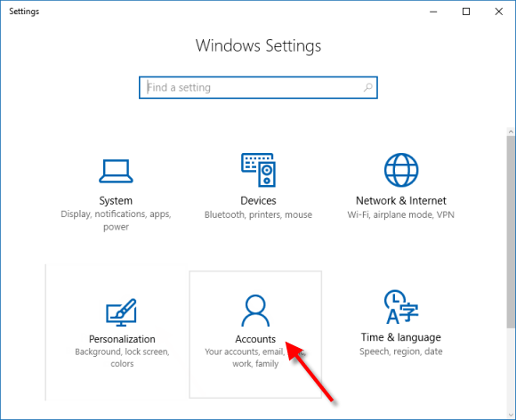This screenshot has width=516, height=420.
Task: Close the Settings window
Action: pos(498,12)
